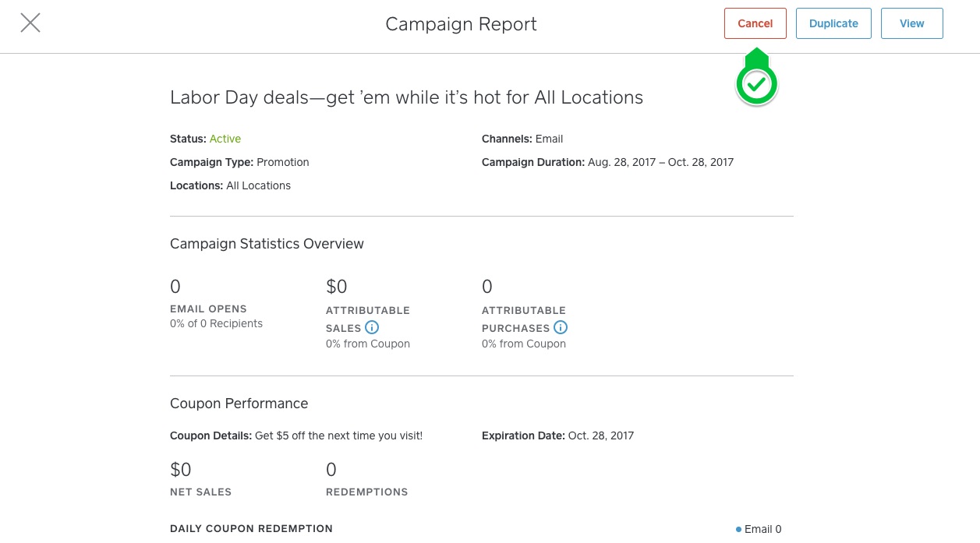Open the View button
Screen dimensions: 980x543
912,23
